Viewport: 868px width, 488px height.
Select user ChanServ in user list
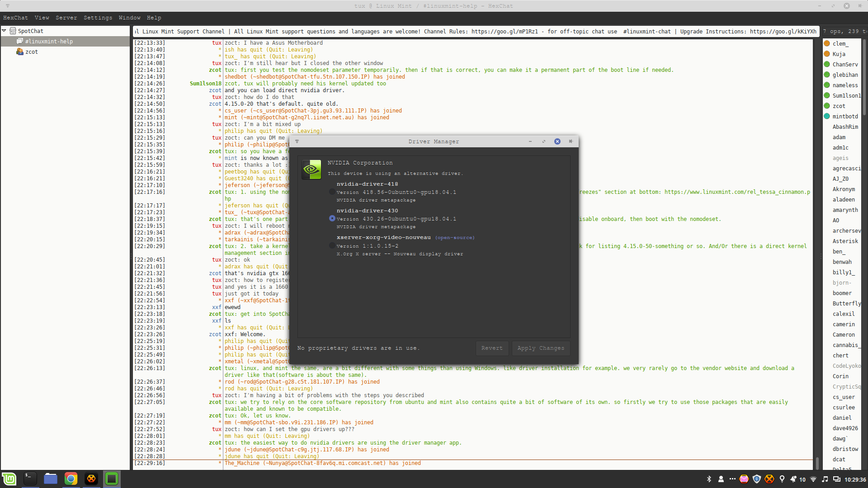[x=845, y=64]
